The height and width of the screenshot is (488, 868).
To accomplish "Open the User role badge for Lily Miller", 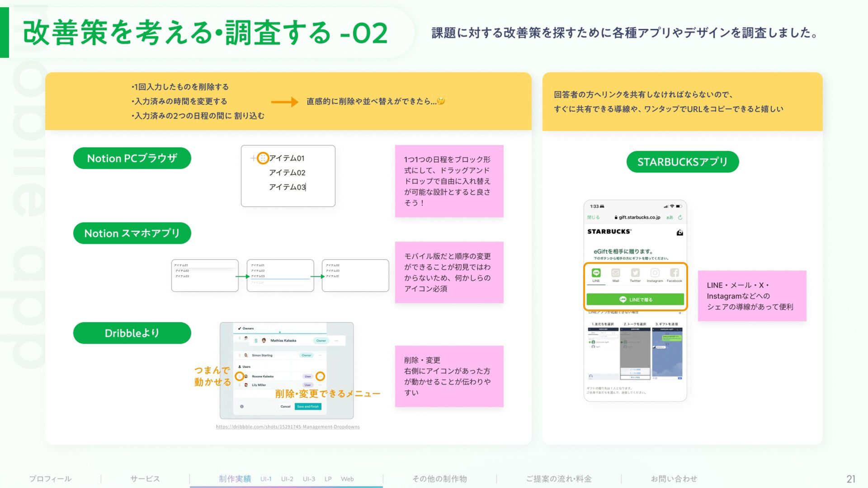I will click(308, 385).
